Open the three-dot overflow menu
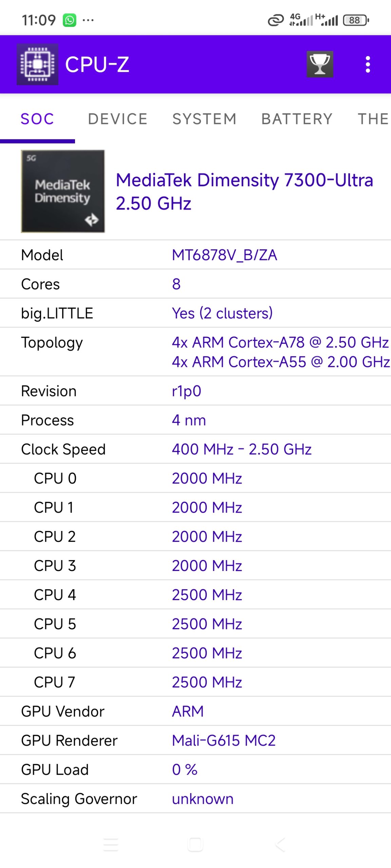 pos(368,64)
